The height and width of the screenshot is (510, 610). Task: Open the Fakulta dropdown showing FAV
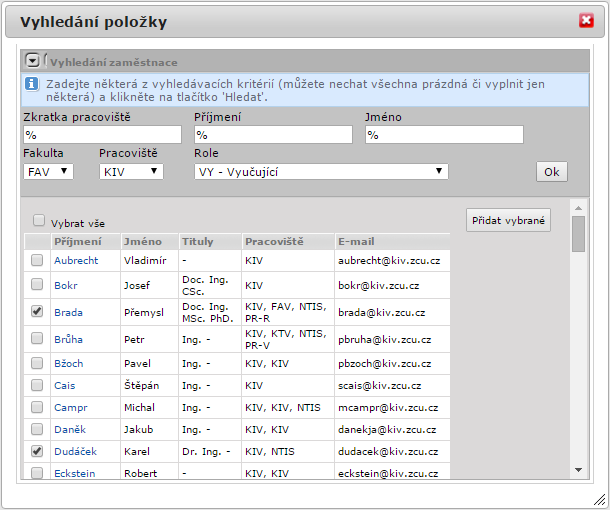coord(48,172)
